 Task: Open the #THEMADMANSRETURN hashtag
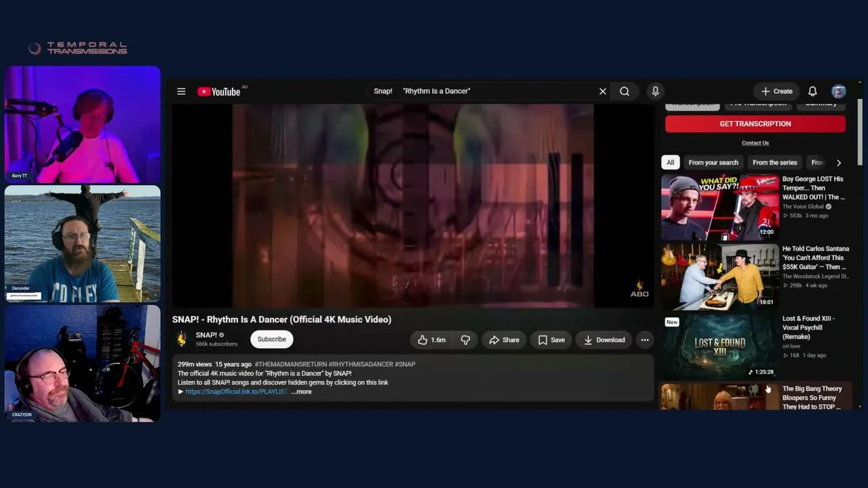point(290,365)
